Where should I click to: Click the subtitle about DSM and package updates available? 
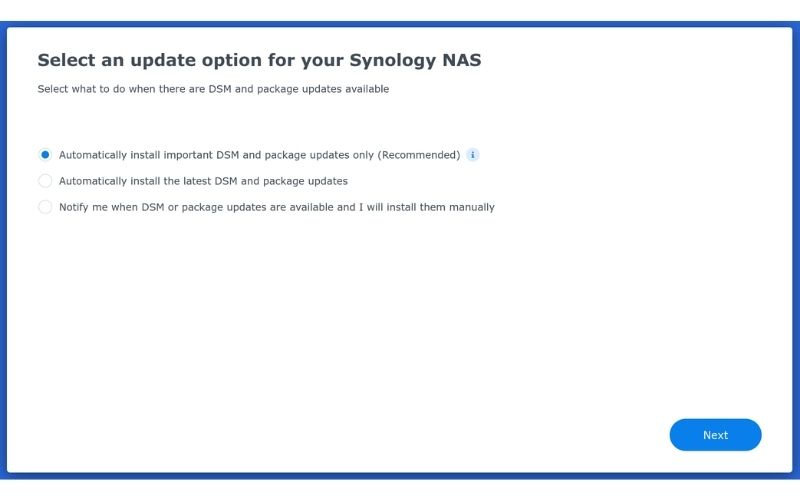pos(213,89)
